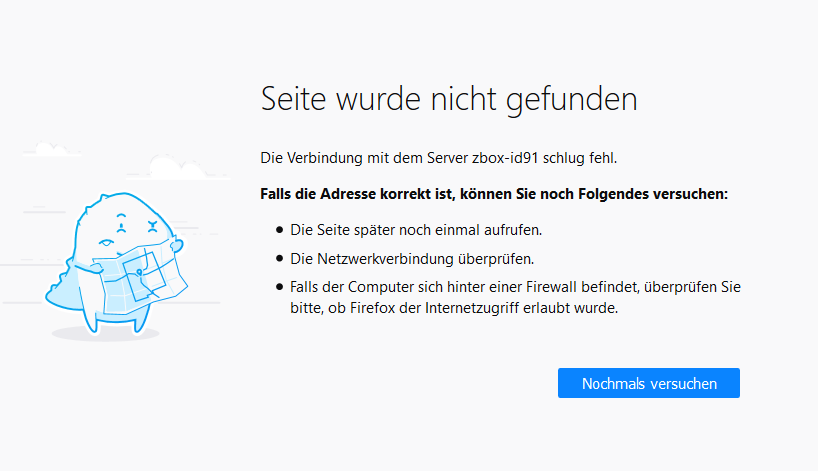Click the location pin on the map
This screenshot has width=818, height=471.
point(139,272)
